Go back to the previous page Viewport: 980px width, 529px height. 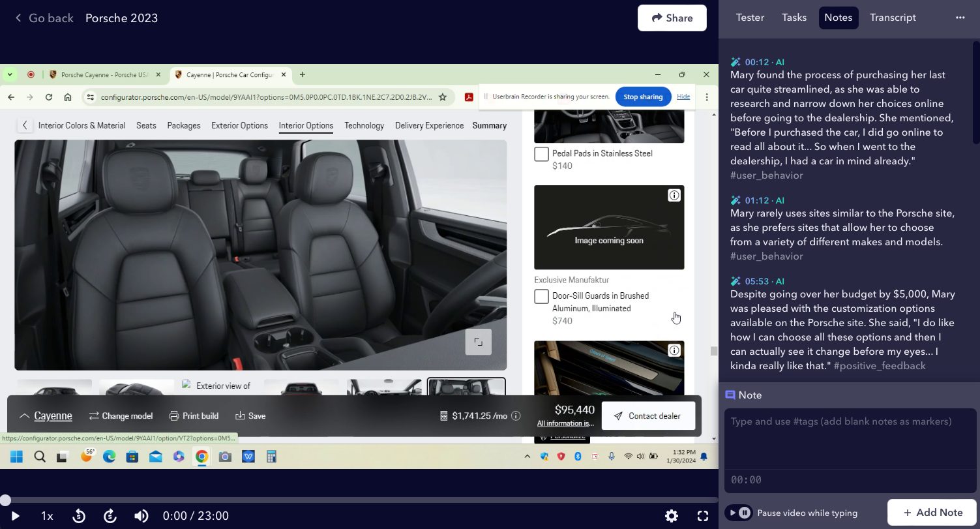pyautogui.click(x=44, y=18)
